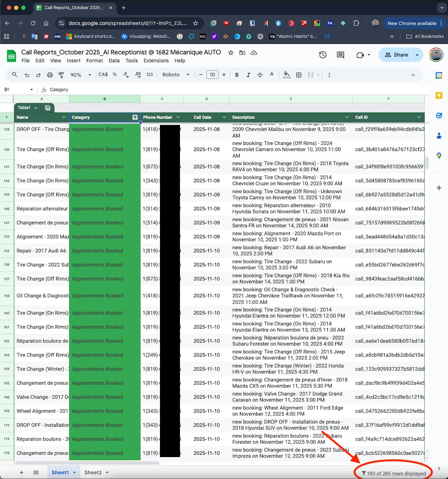448x479 pixels.
Task: Undo the last action
Action: [x=27, y=75]
